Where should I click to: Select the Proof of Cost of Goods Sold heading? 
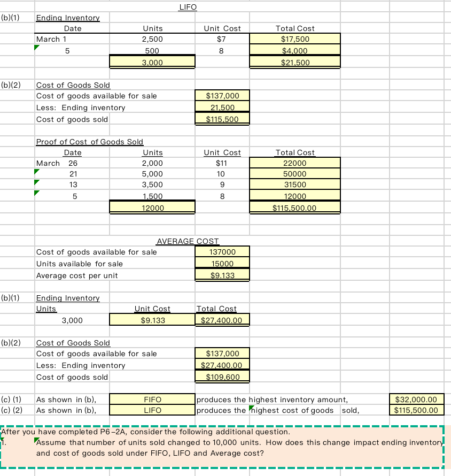pyautogui.click(x=89, y=142)
